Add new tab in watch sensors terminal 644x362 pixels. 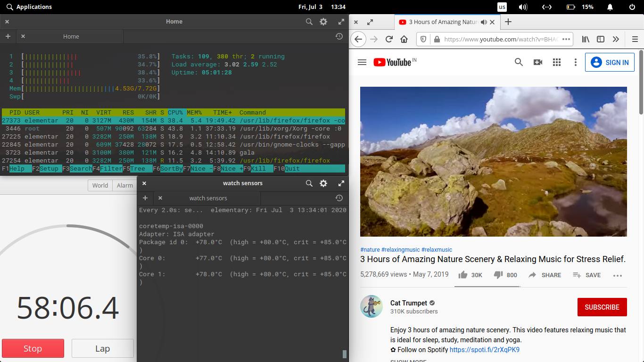[x=145, y=198]
